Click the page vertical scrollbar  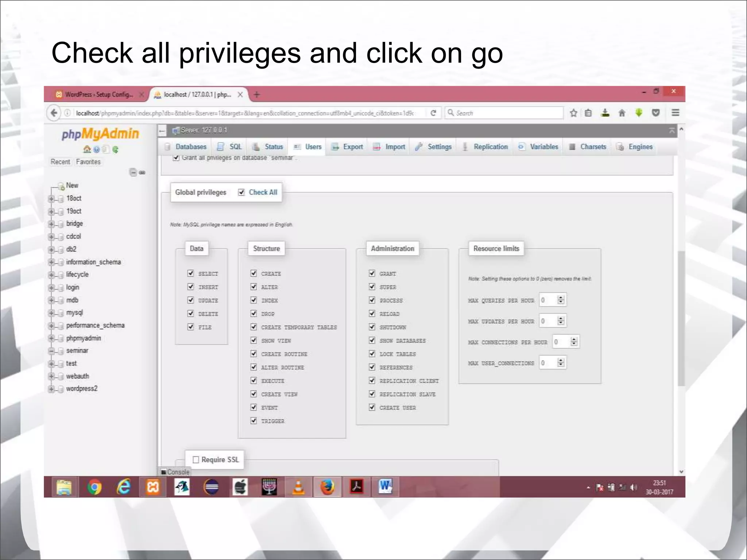681,318
